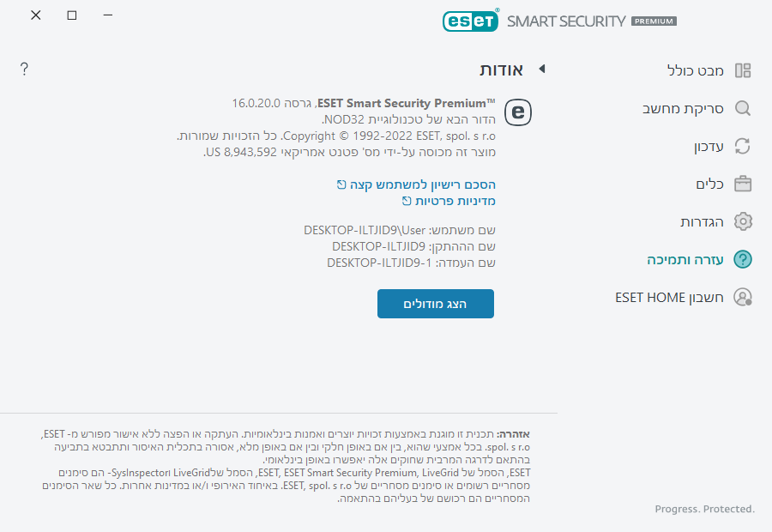
Task: Click the update refresh arrows icon
Action: click(743, 146)
